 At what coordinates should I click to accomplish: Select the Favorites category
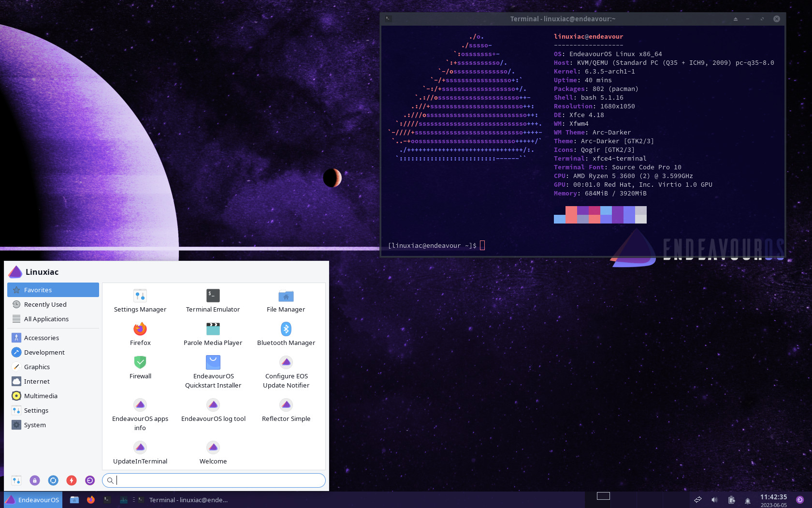point(53,290)
